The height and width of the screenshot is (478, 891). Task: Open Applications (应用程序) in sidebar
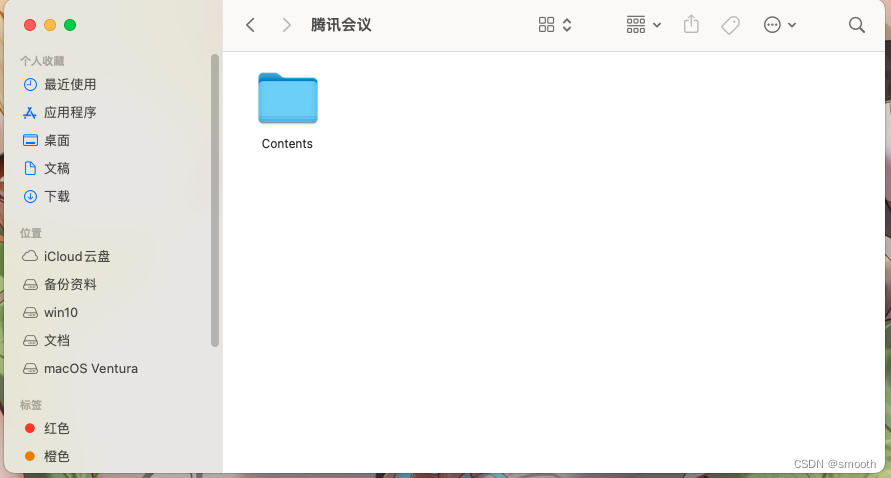tap(59, 113)
